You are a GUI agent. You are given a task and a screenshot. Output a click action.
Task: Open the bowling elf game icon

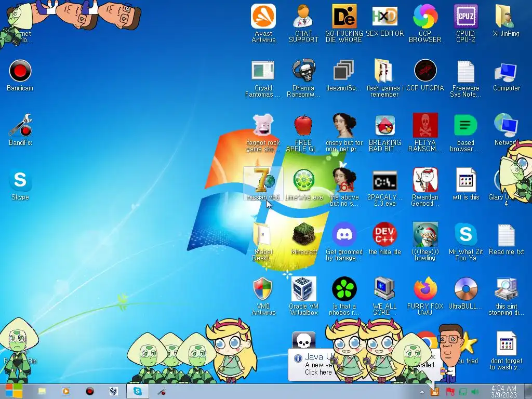[425, 242]
